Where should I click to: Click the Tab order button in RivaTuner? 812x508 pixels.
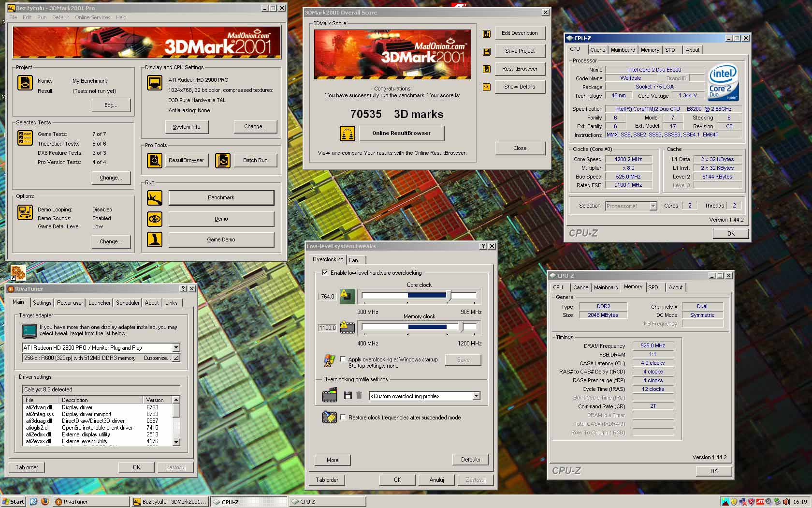pyautogui.click(x=27, y=467)
